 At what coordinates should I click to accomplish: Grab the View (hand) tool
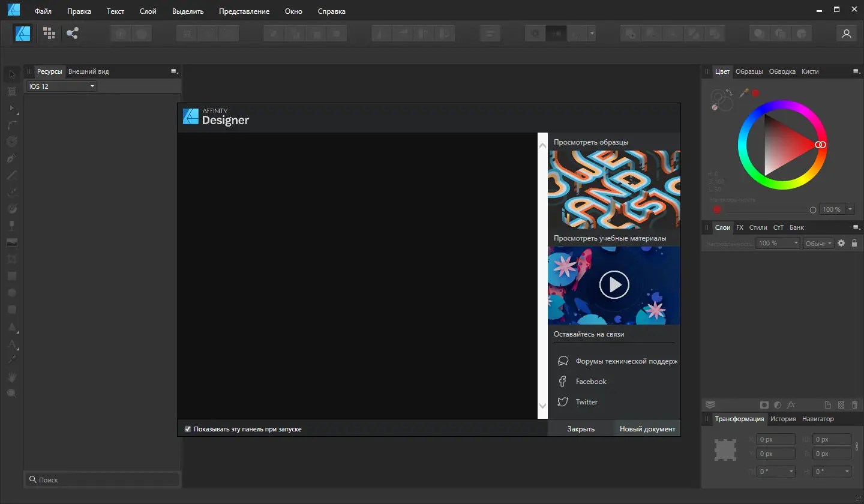tap(11, 376)
